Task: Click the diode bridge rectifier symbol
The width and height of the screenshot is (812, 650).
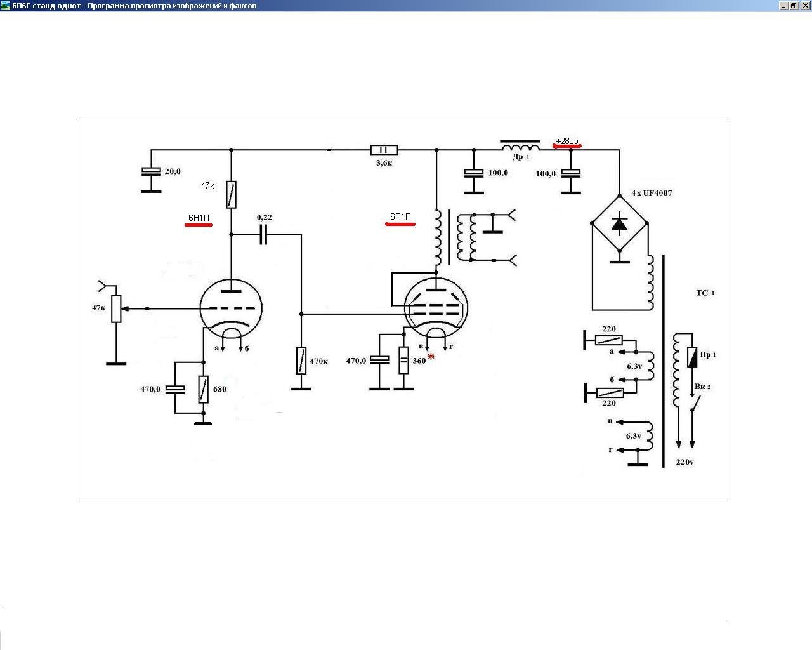Action: point(620,223)
